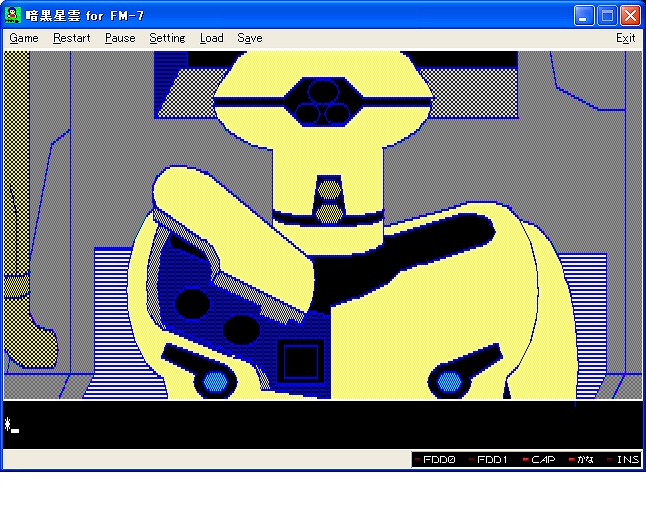
Task: Click the app icon in title bar
Action: (x=14, y=15)
